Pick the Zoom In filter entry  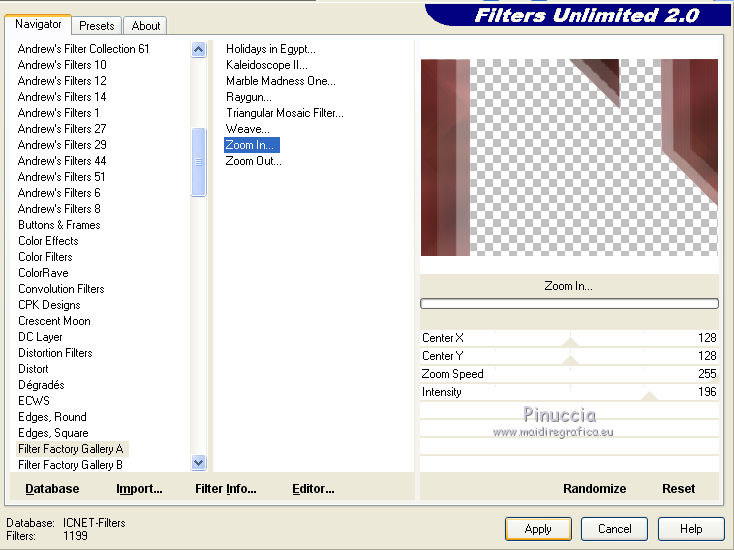point(252,145)
